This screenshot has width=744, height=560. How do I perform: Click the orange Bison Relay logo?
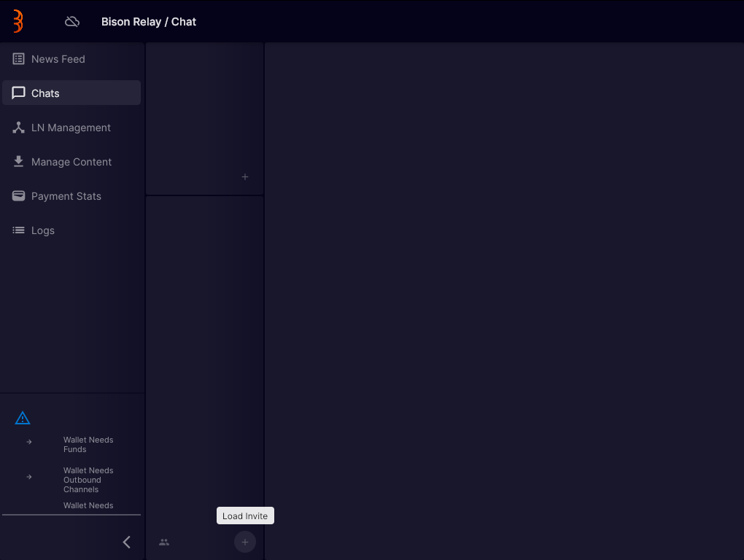(x=18, y=21)
